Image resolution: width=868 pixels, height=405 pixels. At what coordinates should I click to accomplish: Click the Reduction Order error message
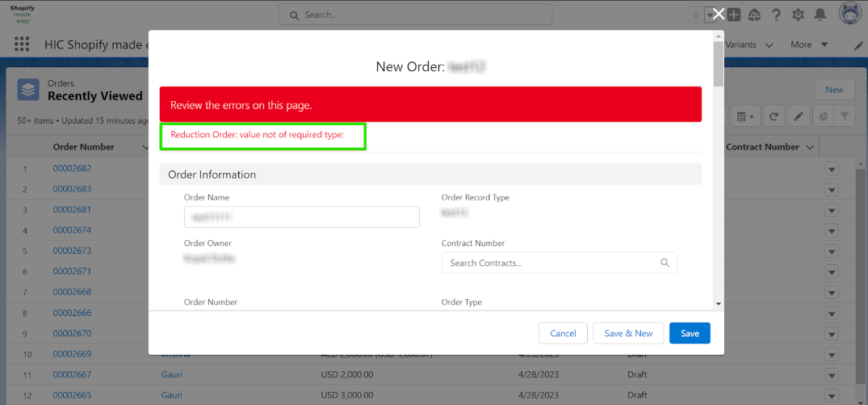[258, 137]
